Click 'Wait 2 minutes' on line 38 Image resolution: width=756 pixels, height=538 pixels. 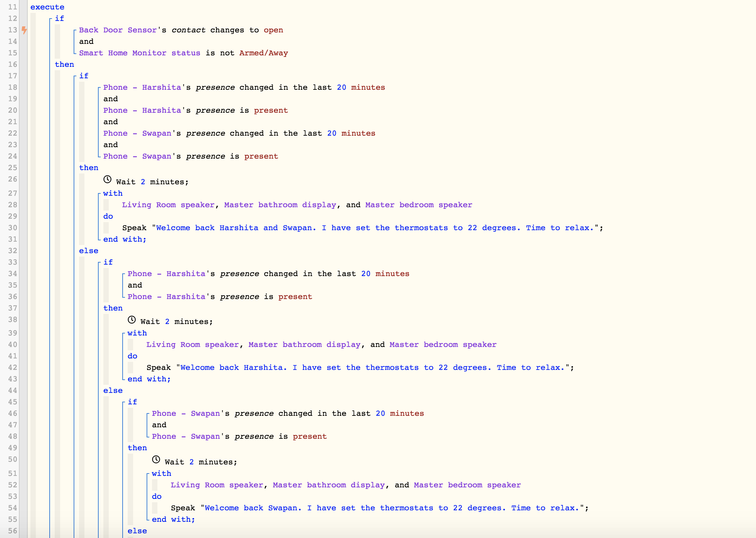[177, 322]
